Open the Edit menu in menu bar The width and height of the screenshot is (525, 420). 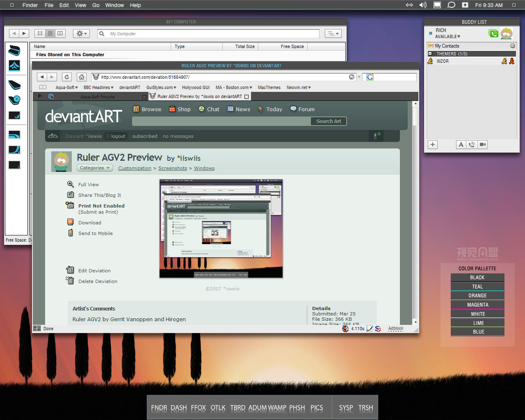[x=64, y=5]
